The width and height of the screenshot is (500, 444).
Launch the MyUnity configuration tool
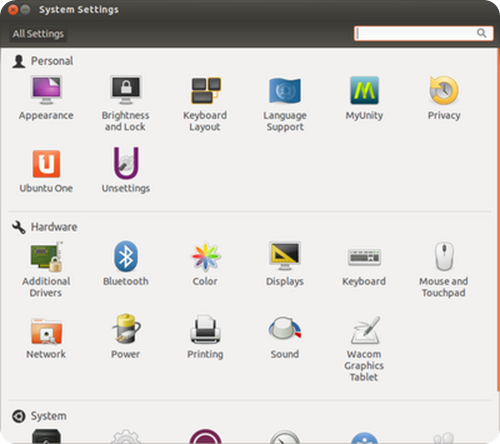(364, 98)
